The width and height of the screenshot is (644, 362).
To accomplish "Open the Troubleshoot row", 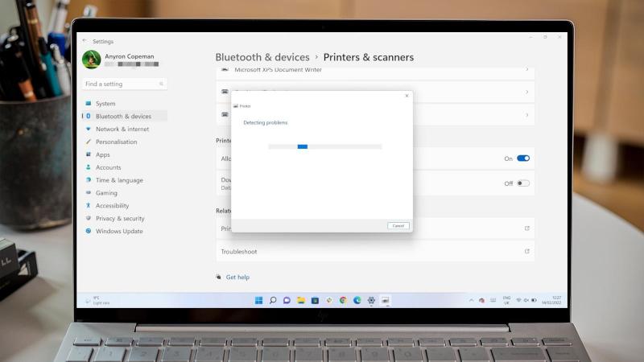I will coord(375,251).
